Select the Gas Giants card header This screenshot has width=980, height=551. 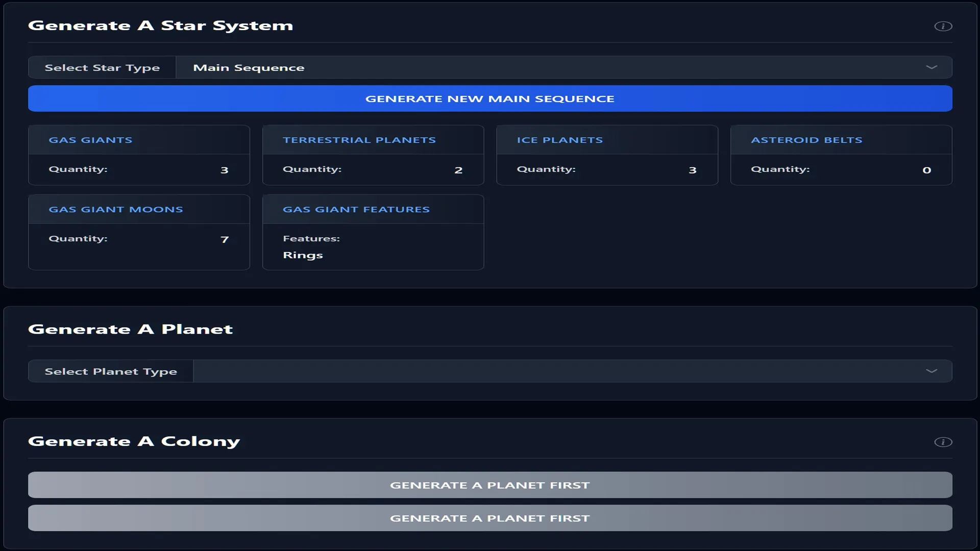[x=90, y=140]
